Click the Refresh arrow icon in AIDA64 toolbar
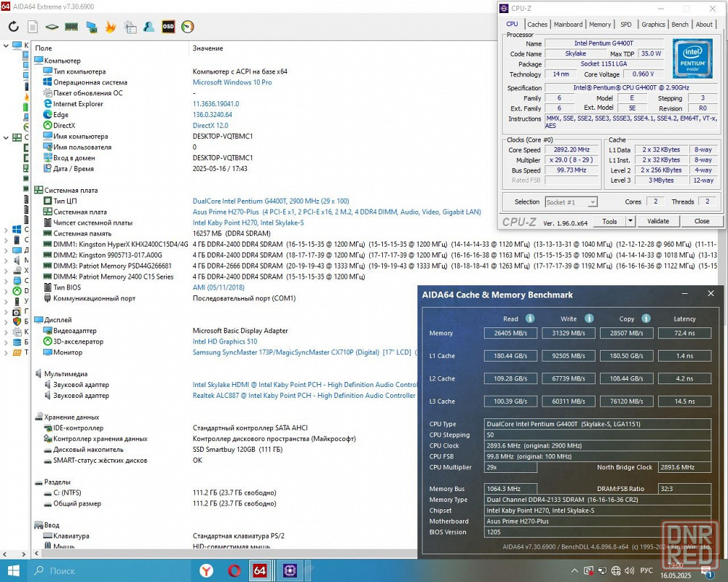Viewport: 728px width, 582px height. 13,26
